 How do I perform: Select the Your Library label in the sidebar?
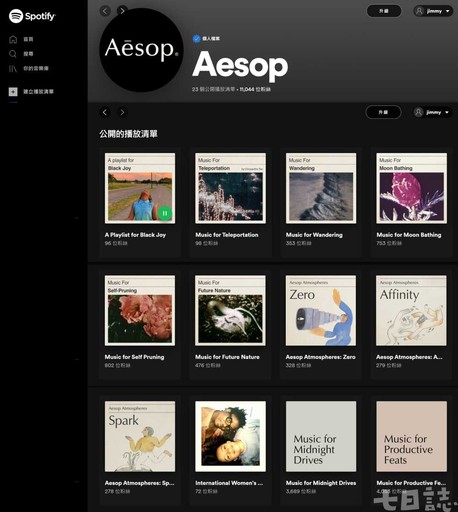(36, 69)
